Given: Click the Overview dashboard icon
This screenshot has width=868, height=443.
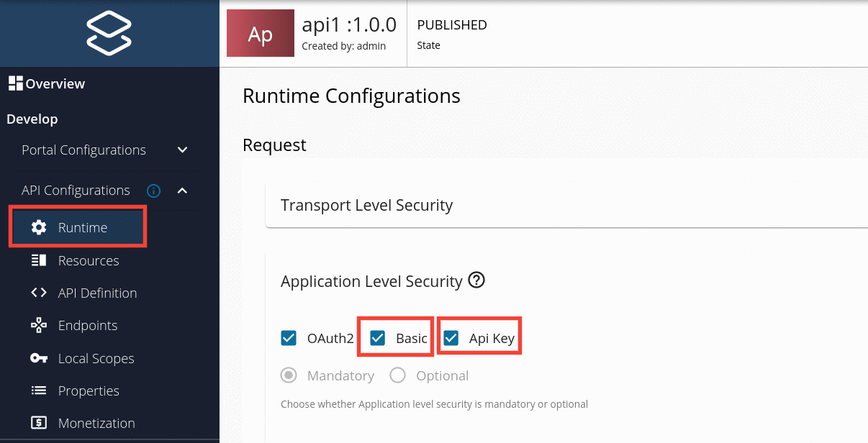Looking at the screenshot, I should click(16, 83).
